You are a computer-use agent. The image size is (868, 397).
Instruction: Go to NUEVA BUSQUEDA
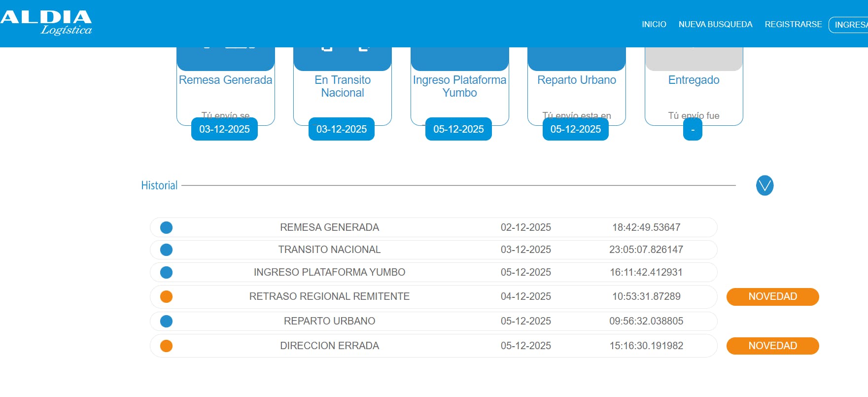[x=715, y=24]
